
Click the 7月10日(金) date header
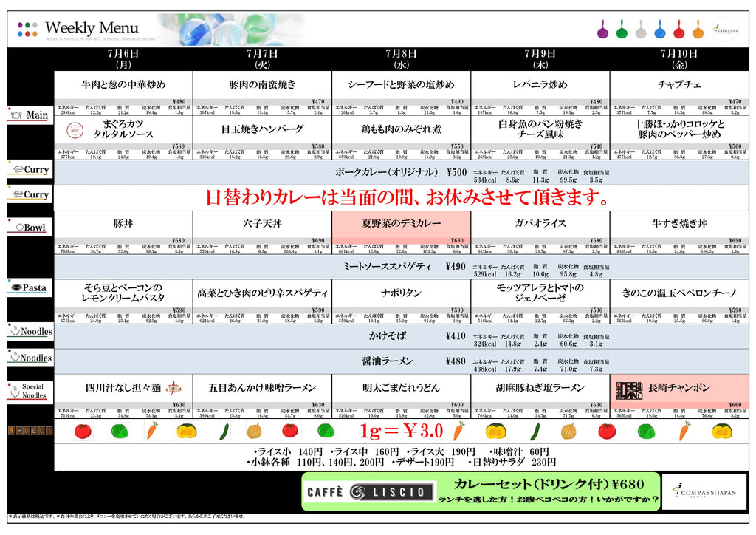pos(679,59)
